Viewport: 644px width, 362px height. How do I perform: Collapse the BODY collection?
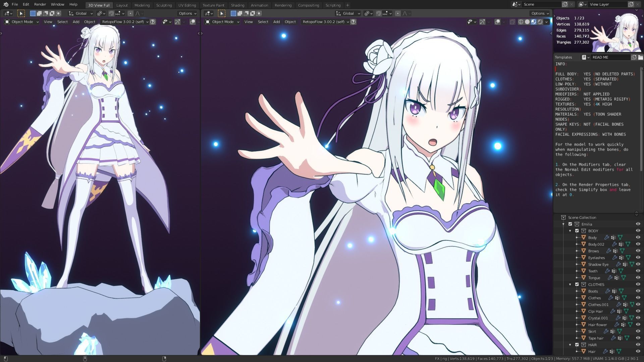click(x=570, y=231)
